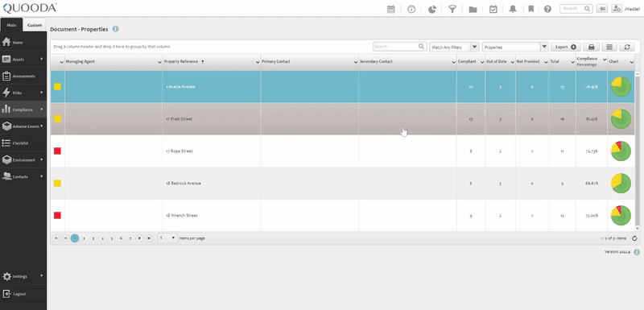Image resolution: width=644 pixels, height=310 pixels.
Task: Open the calendar icon in top bar
Action: 391,9
